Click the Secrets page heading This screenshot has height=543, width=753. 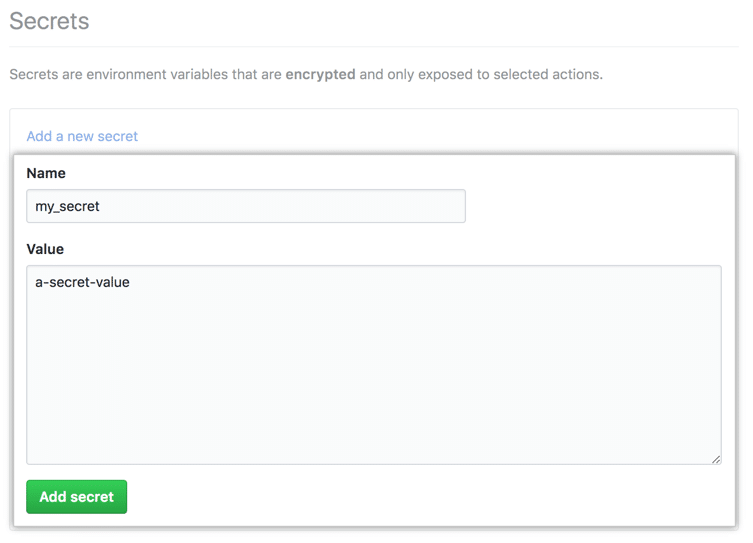(49, 21)
